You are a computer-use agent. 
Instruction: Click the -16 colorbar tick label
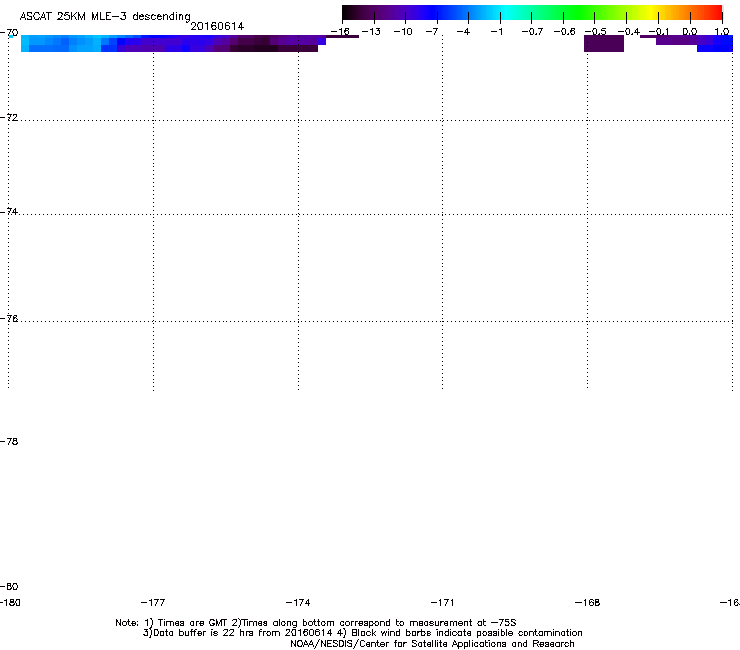(340, 32)
